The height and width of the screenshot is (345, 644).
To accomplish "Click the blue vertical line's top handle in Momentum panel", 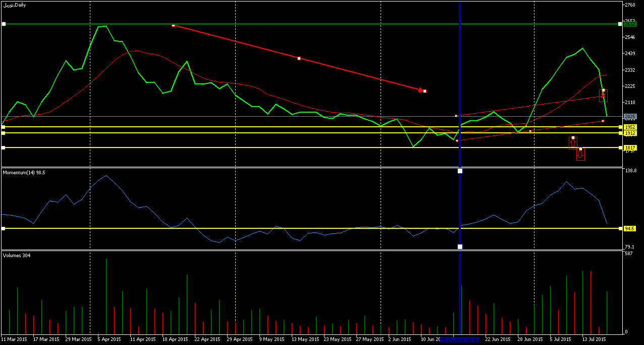I will (460, 171).
